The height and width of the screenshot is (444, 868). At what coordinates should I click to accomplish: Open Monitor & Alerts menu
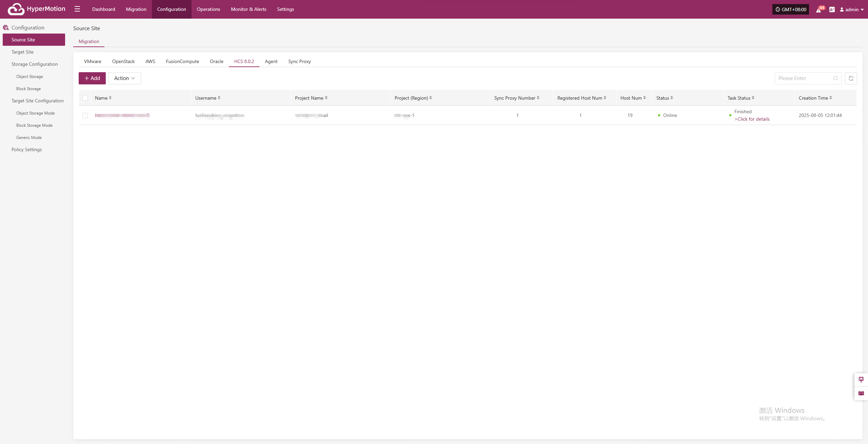pos(249,9)
